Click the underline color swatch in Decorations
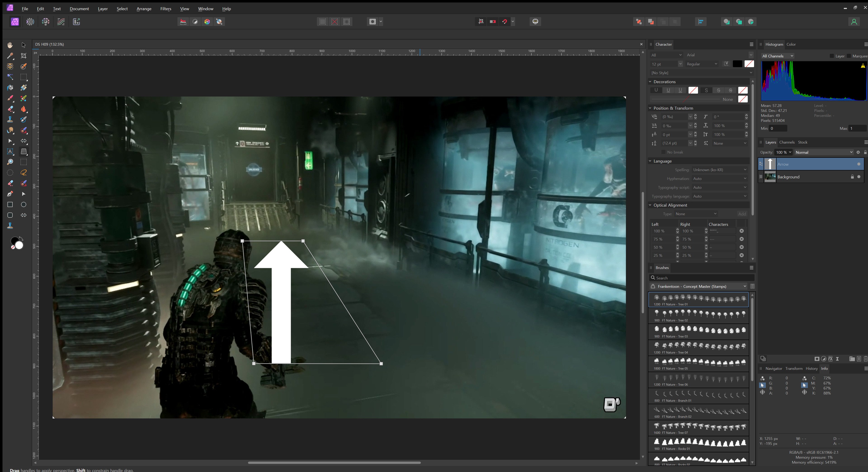The width and height of the screenshot is (868, 472). click(x=693, y=90)
